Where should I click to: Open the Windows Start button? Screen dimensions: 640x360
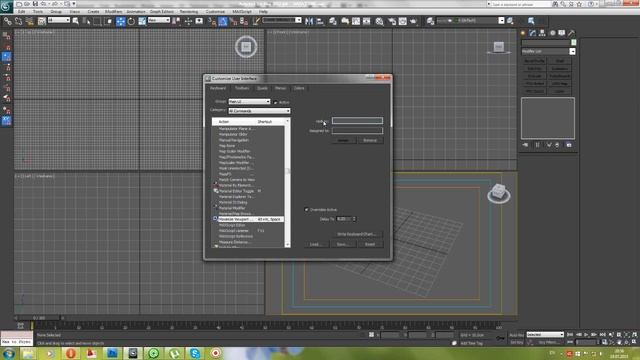[x=8, y=353]
